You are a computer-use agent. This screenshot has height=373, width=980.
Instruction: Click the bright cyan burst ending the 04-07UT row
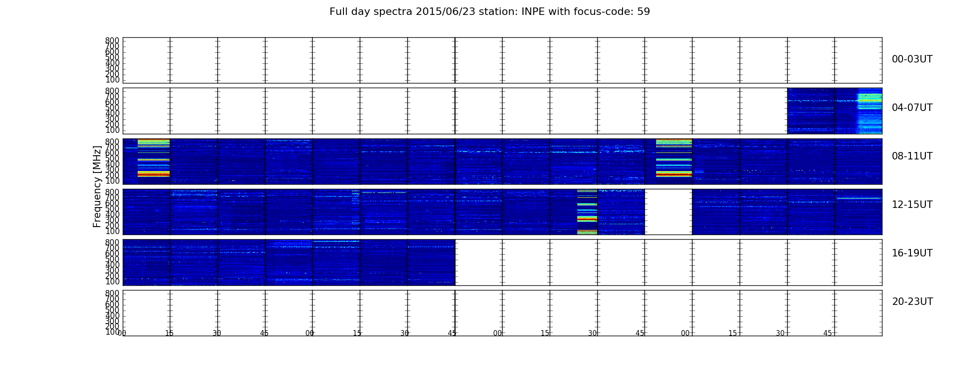(x=870, y=111)
